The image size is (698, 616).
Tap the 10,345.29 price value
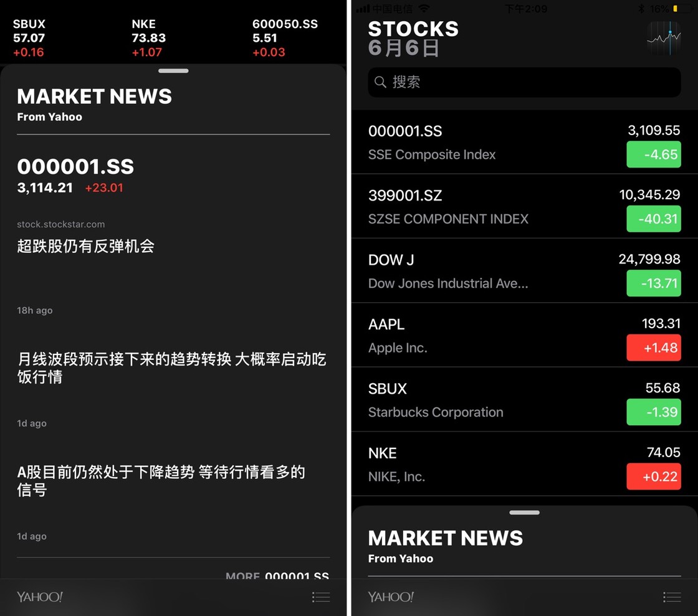[649, 194]
